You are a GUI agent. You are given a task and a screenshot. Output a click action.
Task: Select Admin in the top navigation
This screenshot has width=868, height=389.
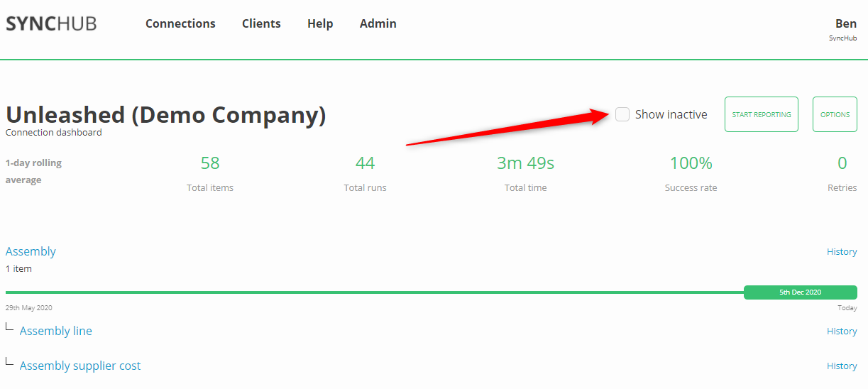point(378,23)
